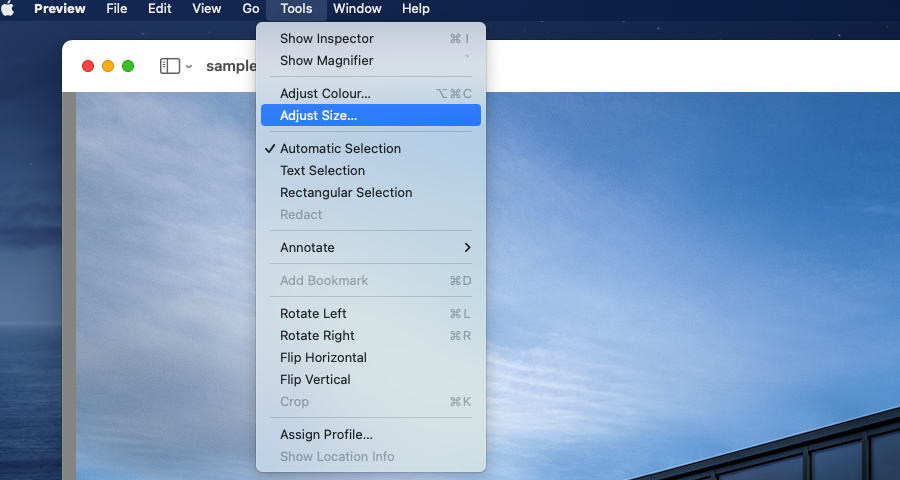Open the Apple menu

click(x=8, y=9)
